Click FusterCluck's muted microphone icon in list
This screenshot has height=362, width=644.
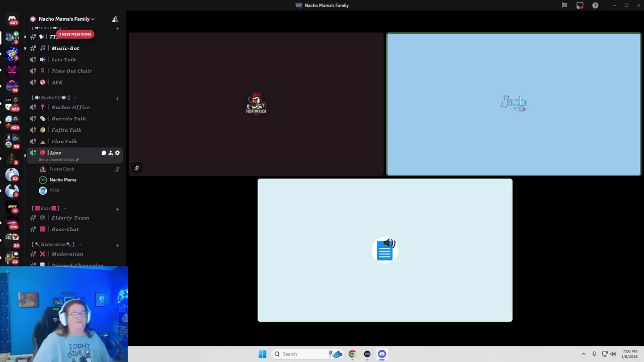117,169
